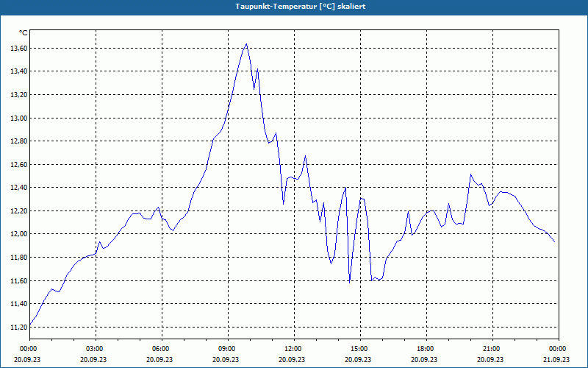
Task: Click the title 'Taupunkt-Temperatur [°C] skaliert'
Action: pyautogui.click(x=301, y=7)
